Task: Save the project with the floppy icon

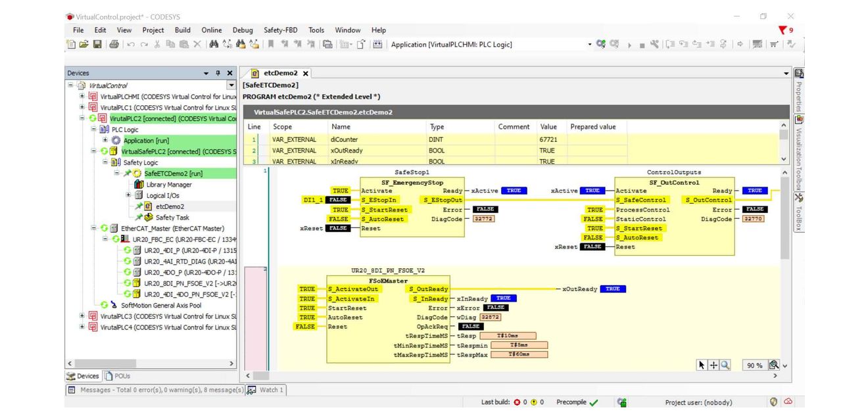Action: [x=97, y=45]
